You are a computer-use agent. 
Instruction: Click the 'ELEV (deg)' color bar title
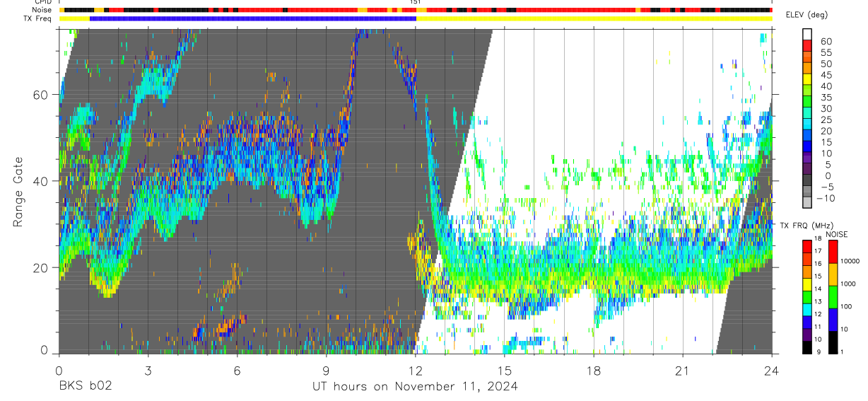point(807,14)
